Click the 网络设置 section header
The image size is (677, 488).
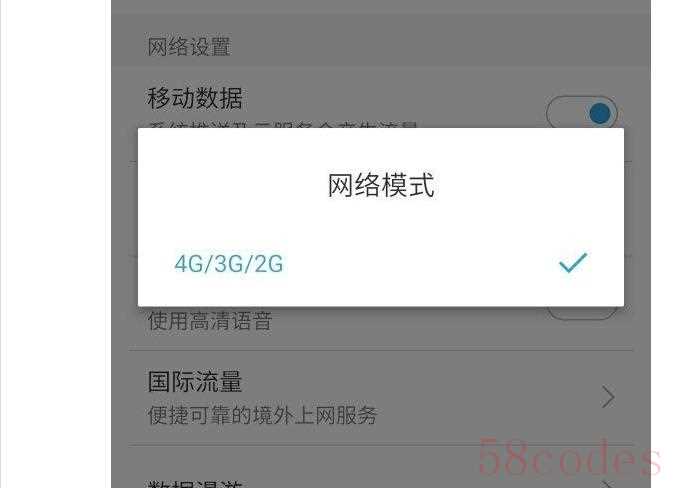(x=189, y=47)
